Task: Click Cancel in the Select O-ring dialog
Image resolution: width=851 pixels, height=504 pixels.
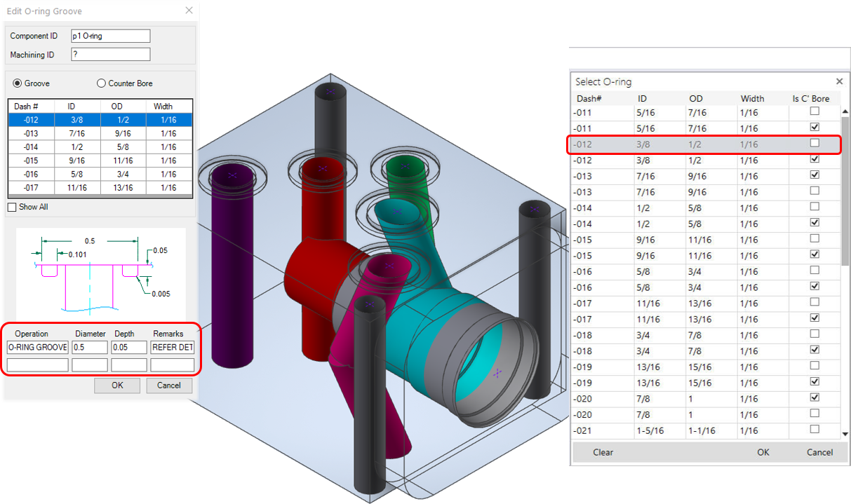Action: click(819, 452)
